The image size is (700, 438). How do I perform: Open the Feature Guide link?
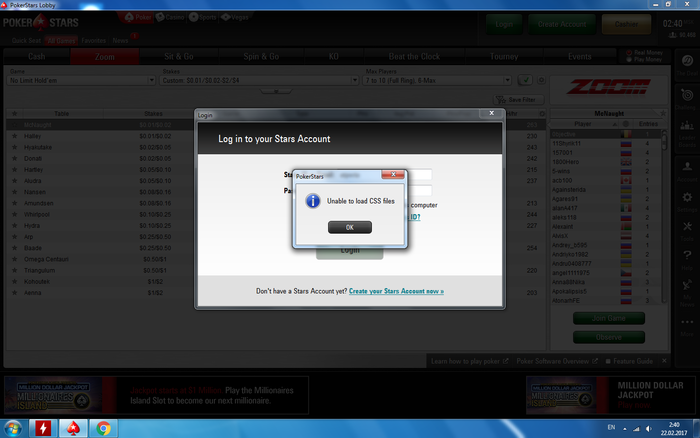[x=629, y=361]
